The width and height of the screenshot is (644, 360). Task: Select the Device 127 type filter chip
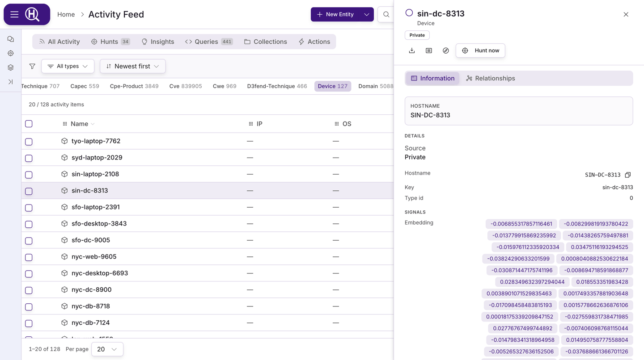333,86
